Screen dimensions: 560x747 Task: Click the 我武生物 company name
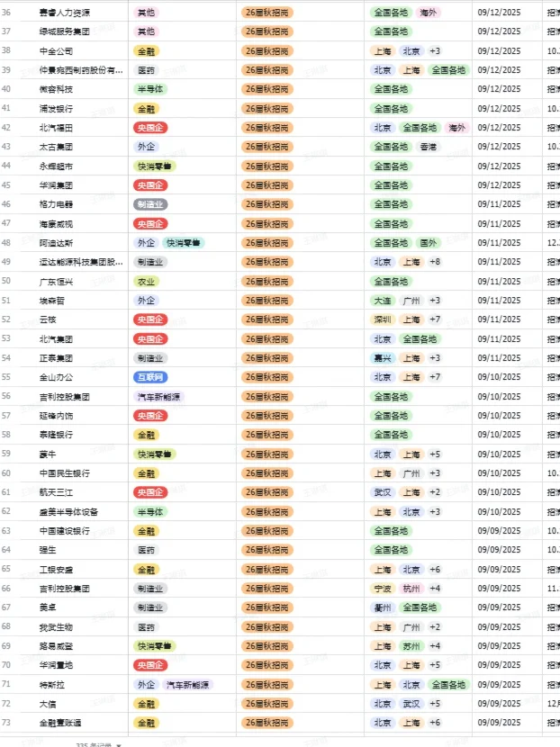click(x=56, y=627)
